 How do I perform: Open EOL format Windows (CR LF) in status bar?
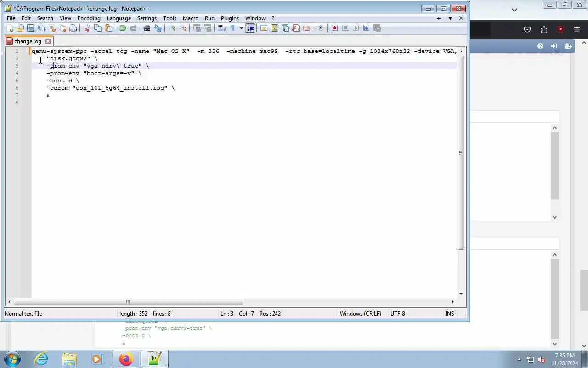(361, 314)
